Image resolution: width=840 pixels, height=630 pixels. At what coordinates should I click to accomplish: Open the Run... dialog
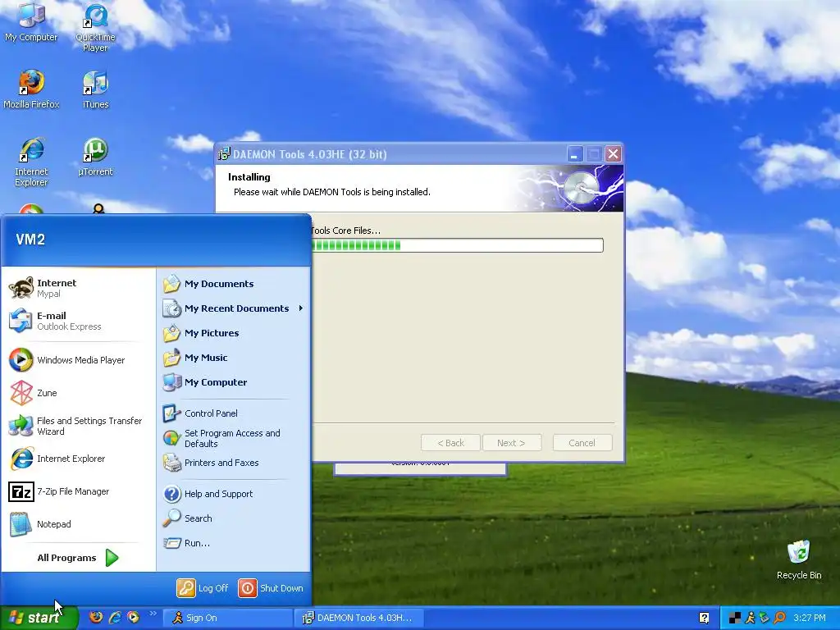pos(234,543)
